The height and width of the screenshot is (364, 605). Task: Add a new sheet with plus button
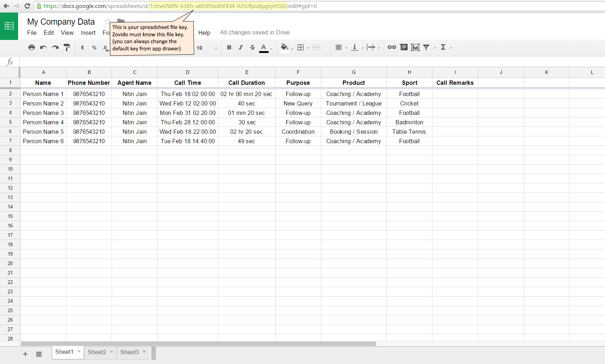25,354
